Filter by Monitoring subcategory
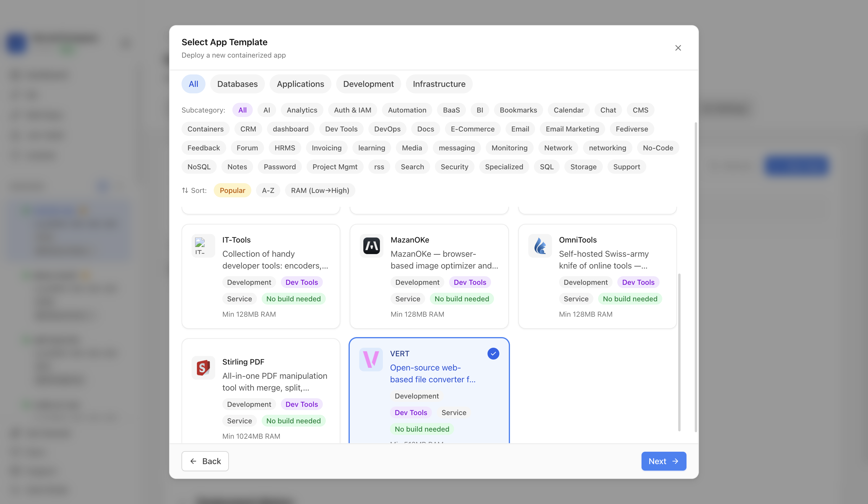This screenshot has width=868, height=504. [509, 148]
